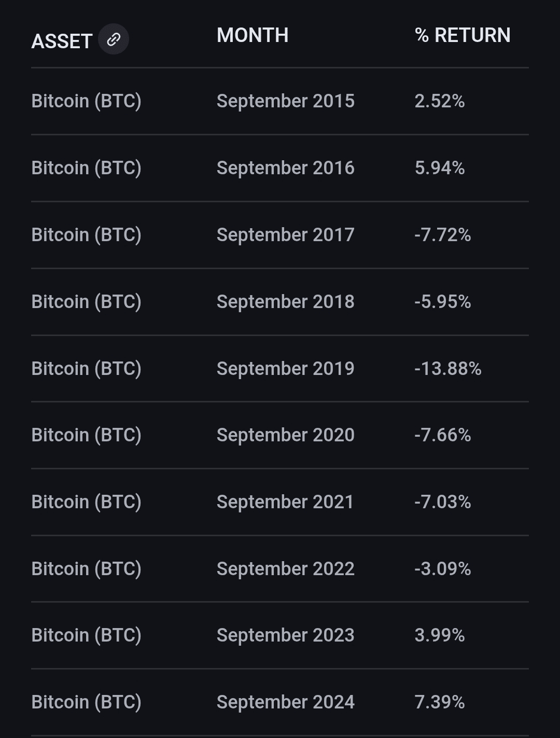Viewport: 560px width, 738px height.
Task: Click the September 2022 month cell
Action: pos(286,569)
